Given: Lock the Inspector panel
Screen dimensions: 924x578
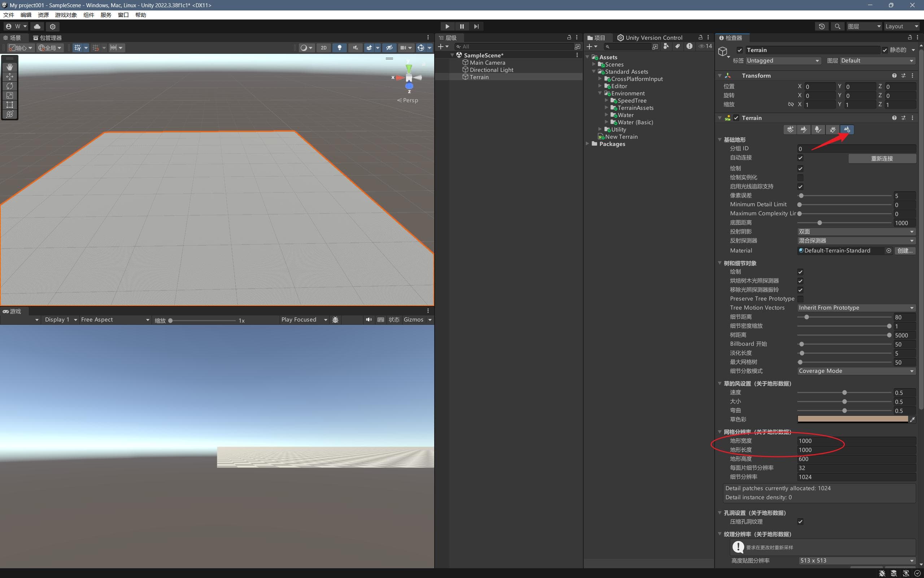Looking at the screenshot, I should 910,38.
